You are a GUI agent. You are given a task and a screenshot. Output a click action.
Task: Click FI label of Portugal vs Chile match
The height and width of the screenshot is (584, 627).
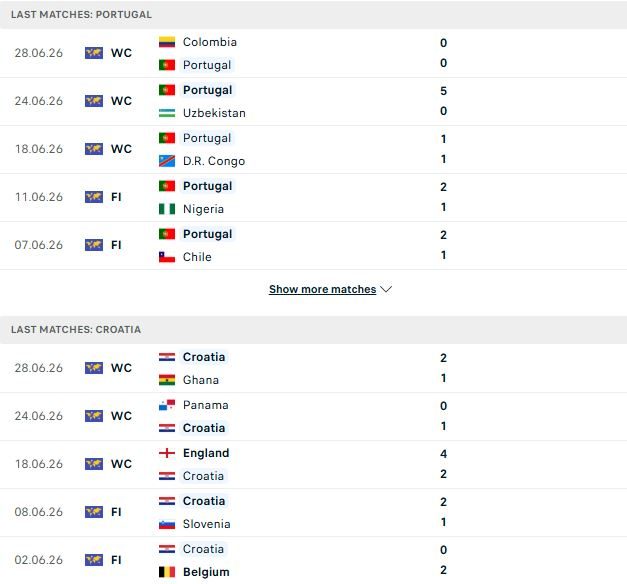116,245
